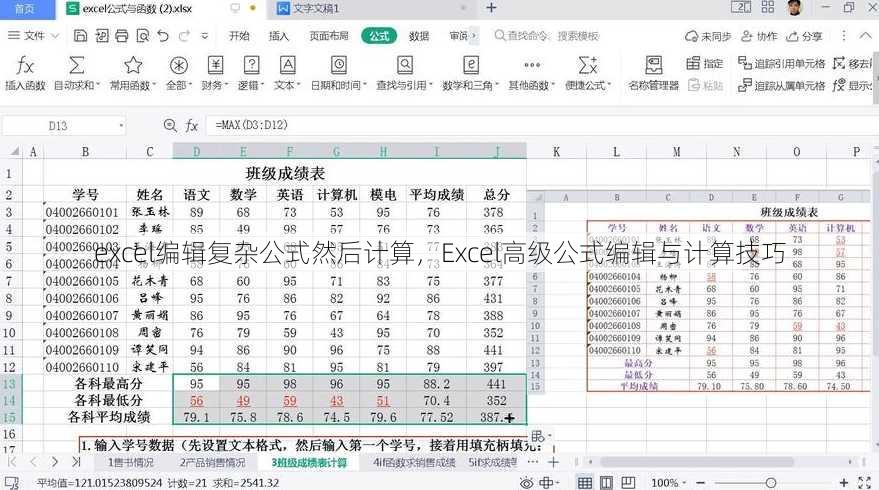Add a new sheet with plus icon
879x490 pixels.
tap(553, 462)
